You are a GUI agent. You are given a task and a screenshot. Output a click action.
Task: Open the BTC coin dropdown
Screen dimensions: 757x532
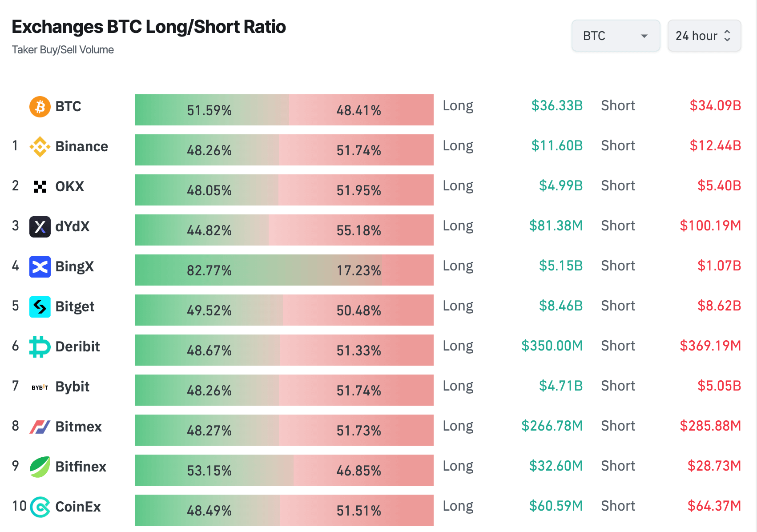[x=616, y=36]
